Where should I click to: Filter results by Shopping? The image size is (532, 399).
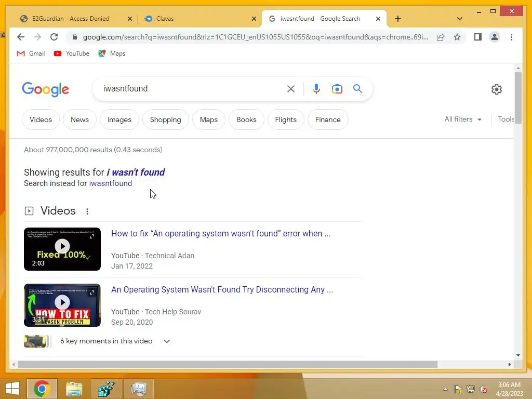click(166, 119)
